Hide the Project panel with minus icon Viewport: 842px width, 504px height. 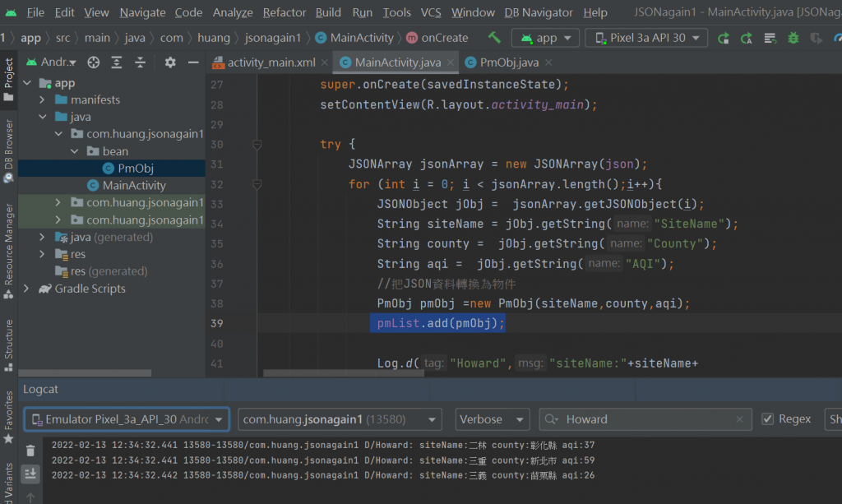(193, 62)
